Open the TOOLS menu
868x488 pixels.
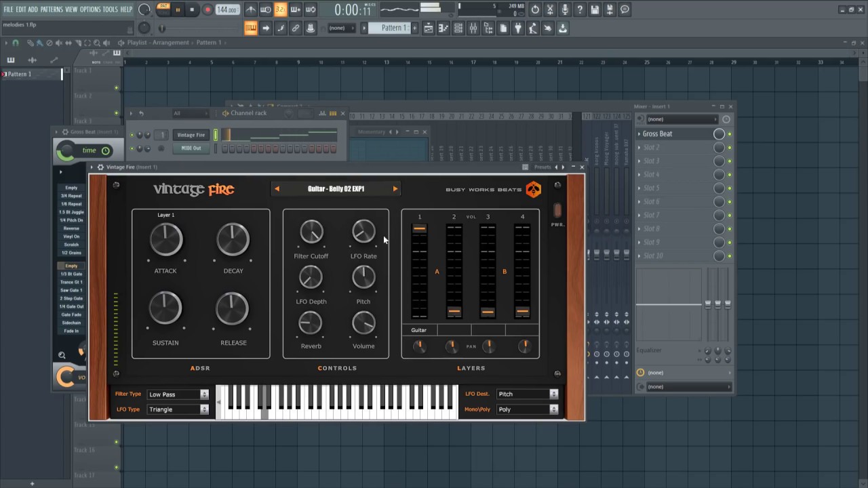[x=110, y=9]
